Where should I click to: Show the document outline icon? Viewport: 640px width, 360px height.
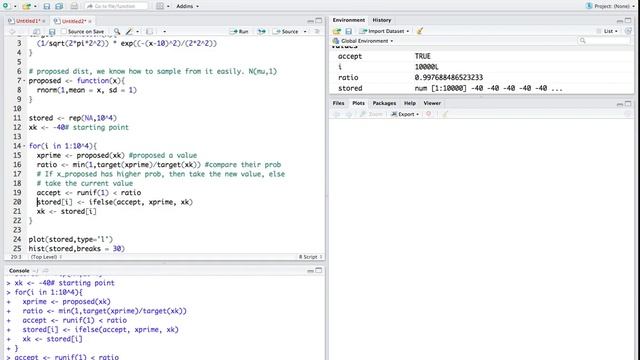317,31
